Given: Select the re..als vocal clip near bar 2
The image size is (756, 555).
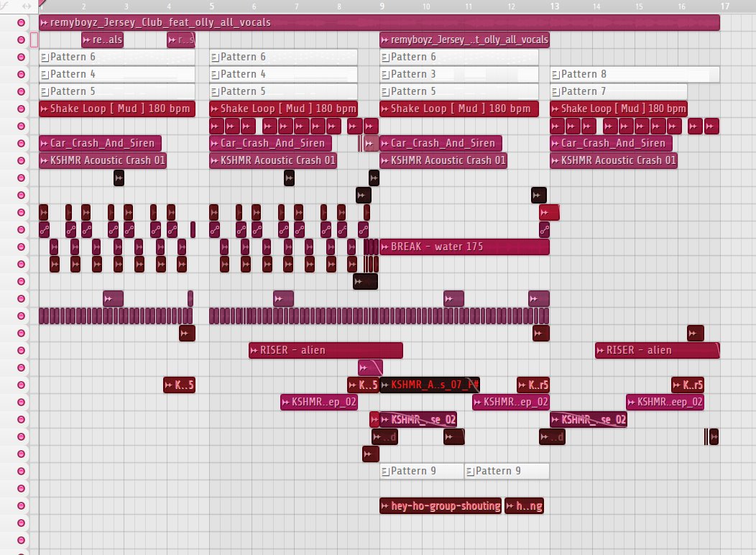Looking at the screenshot, I should pos(102,40).
